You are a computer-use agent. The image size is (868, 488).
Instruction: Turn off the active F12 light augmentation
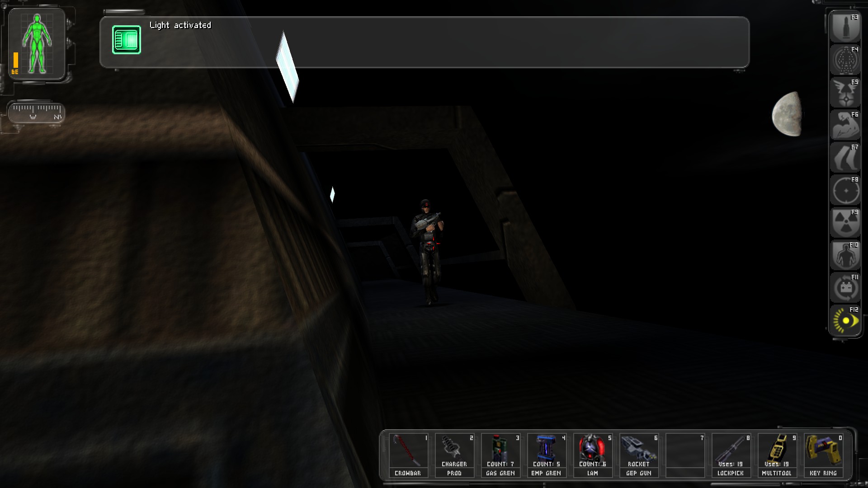coord(845,320)
